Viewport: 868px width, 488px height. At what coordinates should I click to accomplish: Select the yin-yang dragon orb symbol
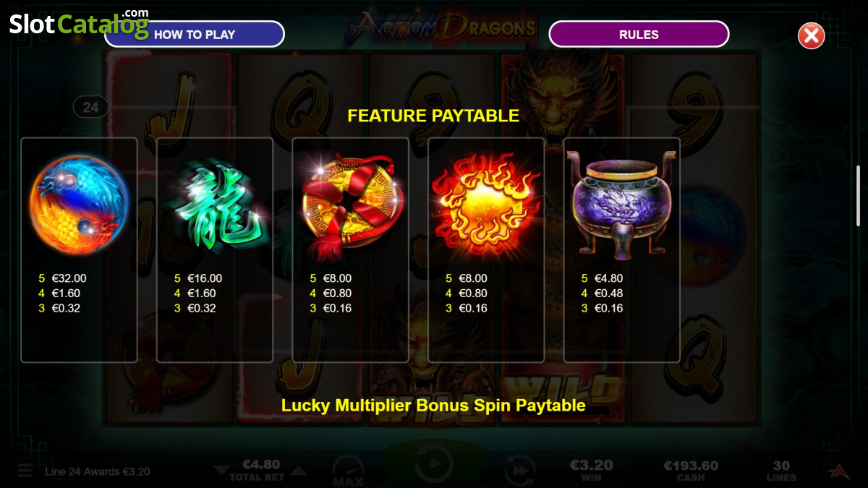79,205
